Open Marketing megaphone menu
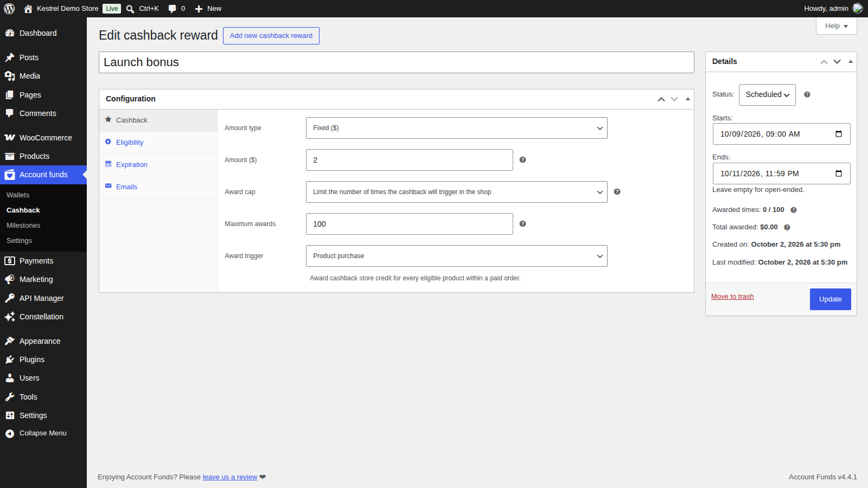This screenshot has height=488, width=868. (x=43, y=279)
